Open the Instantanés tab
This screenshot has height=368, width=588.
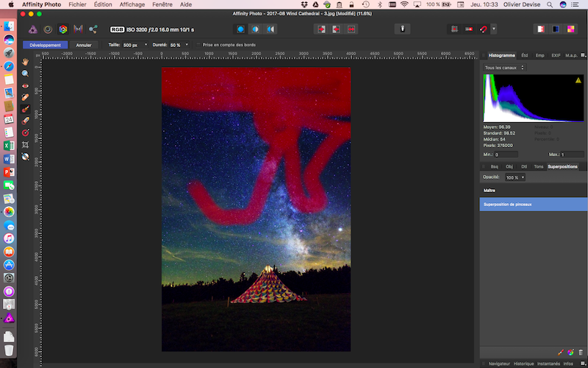(548, 364)
